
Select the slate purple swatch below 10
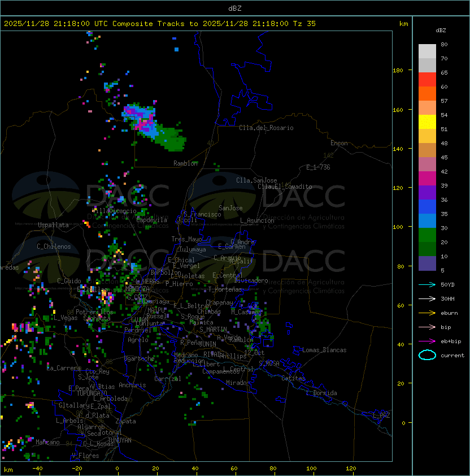427,263
